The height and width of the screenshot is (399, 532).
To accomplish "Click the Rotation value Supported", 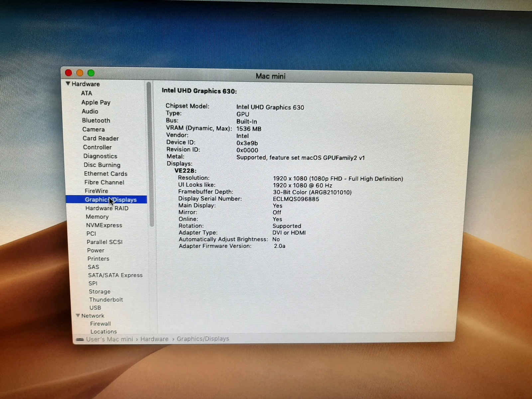I will click(x=287, y=226).
